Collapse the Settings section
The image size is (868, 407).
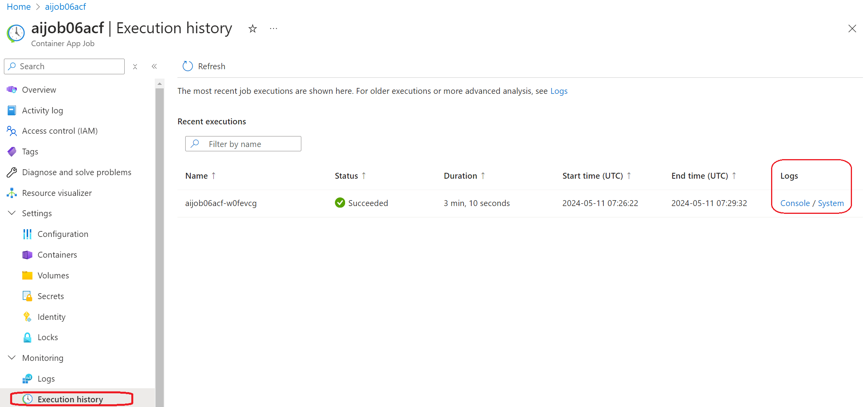12,213
